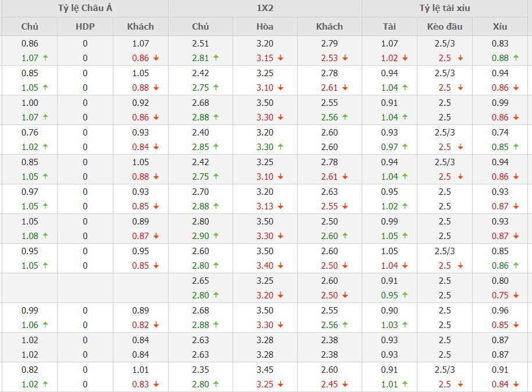
Task: Click the green up arrow beside 1.06
Action: pyautogui.click(x=45, y=325)
